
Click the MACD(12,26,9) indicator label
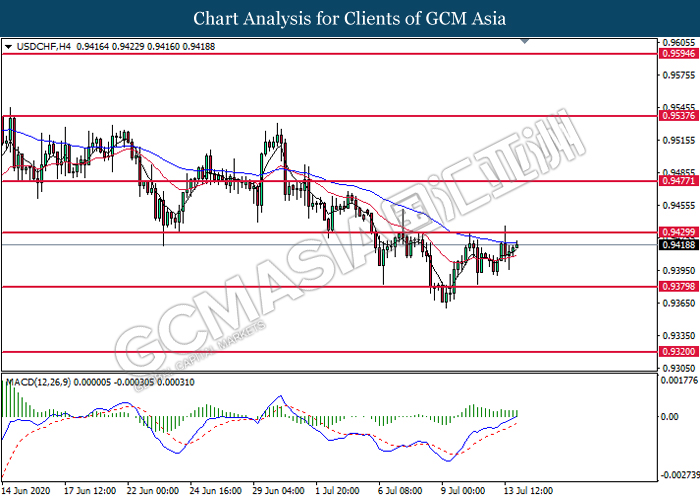[x=38, y=382]
